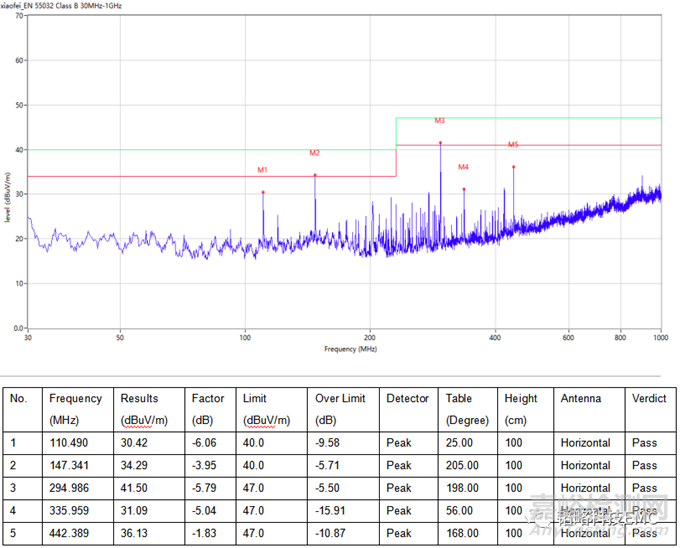Screen dimensions: 680x548
Task: Click the M3 peak marker label
Action: coord(440,121)
